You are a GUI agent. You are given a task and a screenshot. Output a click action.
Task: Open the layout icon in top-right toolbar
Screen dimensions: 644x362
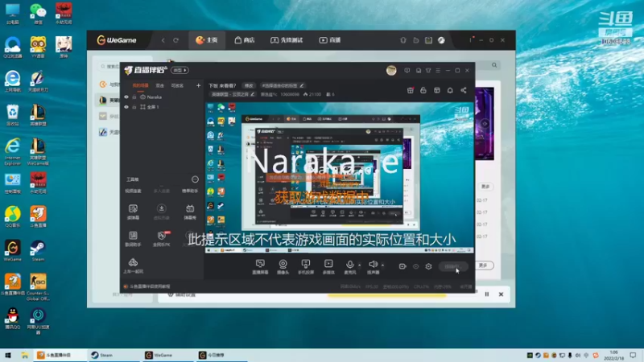point(437,90)
